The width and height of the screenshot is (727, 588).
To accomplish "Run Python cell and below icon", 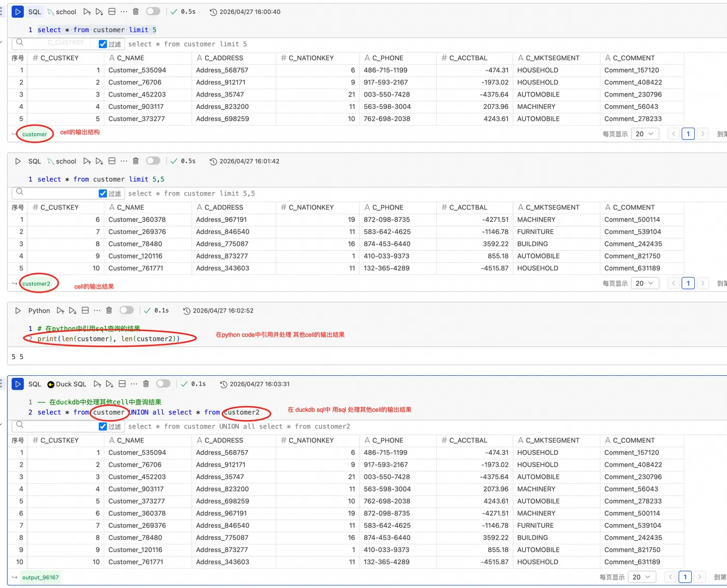I will [73, 310].
